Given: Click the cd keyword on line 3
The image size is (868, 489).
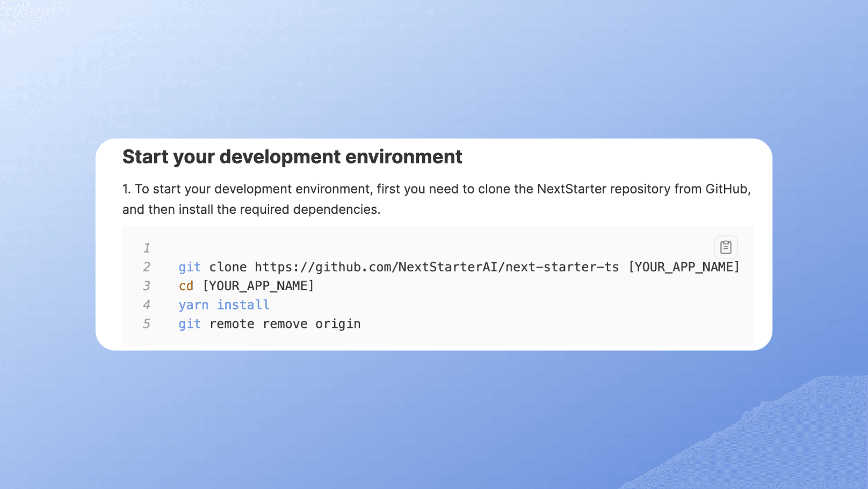Looking at the screenshot, I should 186,286.
